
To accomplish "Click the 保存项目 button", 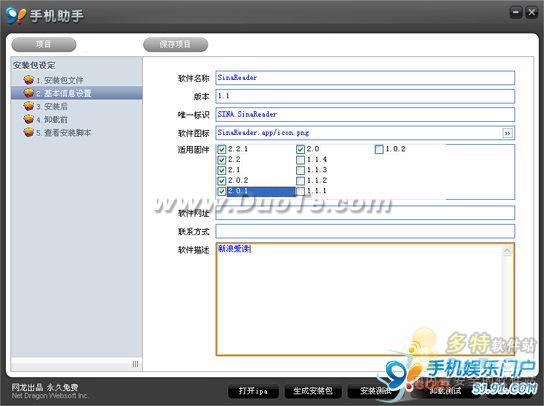I will tap(176, 44).
